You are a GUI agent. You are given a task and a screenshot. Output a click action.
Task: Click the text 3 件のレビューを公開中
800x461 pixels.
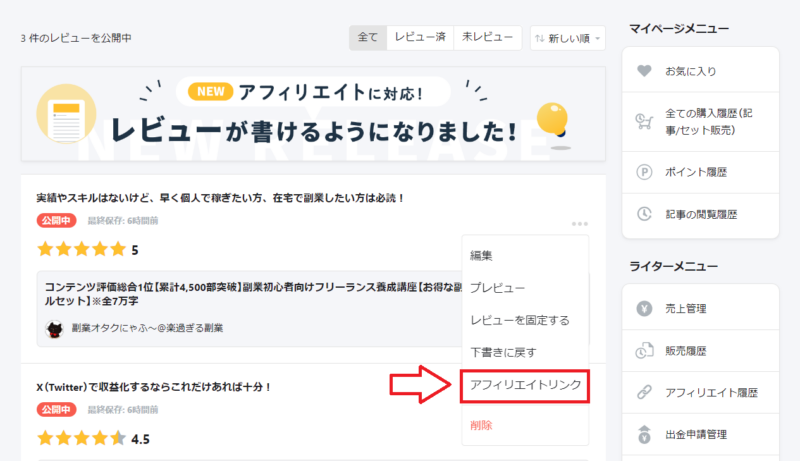tap(76, 38)
